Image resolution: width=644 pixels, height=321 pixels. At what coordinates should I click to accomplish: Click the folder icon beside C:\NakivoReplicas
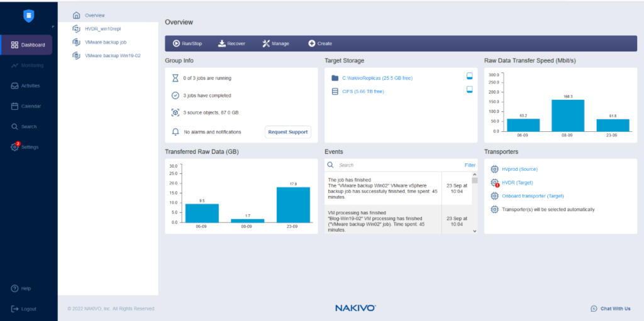pyautogui.click(x=335, y=78)
